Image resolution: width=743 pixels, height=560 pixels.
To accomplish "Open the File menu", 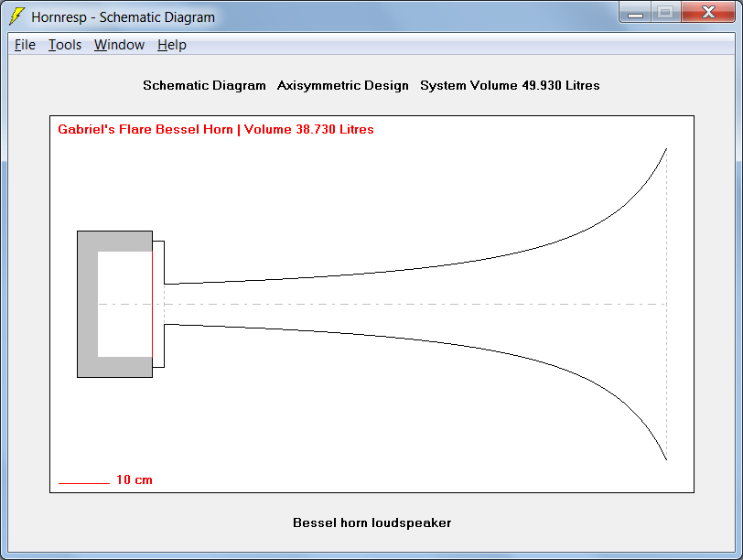I will 25,45.
